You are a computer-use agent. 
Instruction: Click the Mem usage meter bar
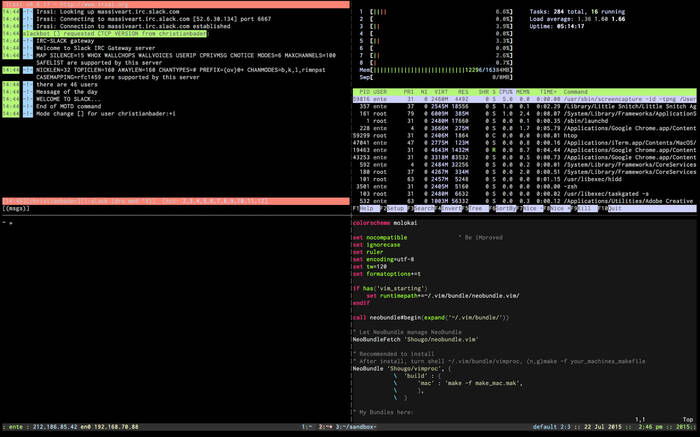coord(436,68)
